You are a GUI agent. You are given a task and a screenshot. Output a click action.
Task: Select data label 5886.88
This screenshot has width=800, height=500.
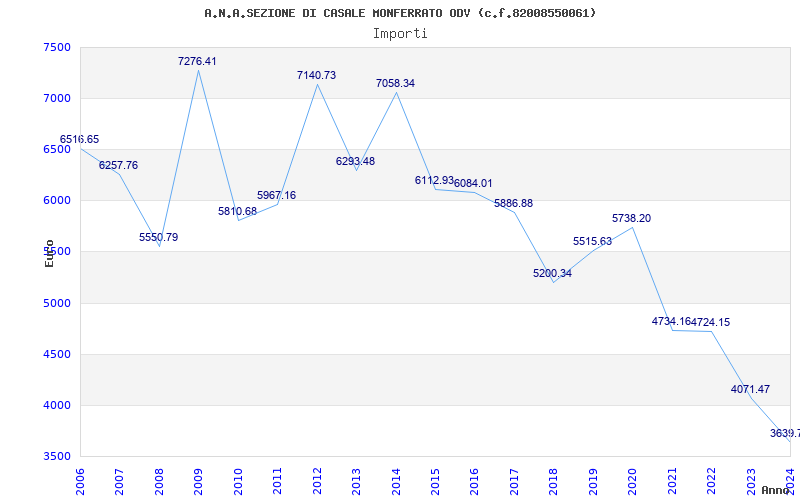pos(513,203)
